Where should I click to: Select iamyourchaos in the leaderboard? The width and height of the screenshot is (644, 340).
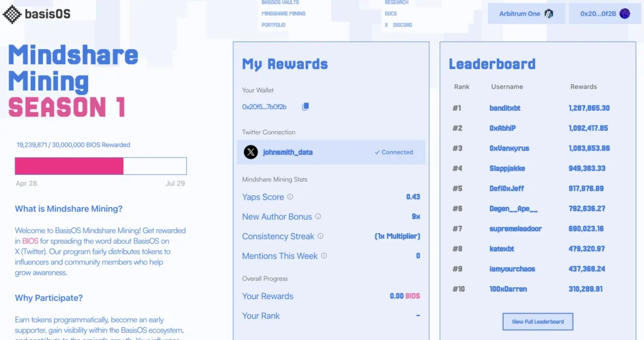tap(512, 269)
